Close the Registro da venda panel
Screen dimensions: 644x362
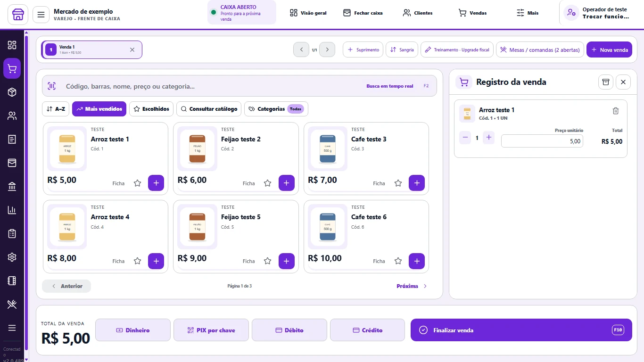point(623,82)
